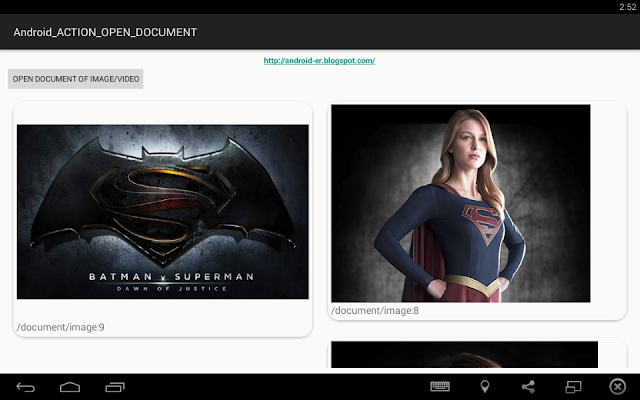640x400 pixels.
Task: Tap the Back arrow navigation icon
Action: coord(25,387)
